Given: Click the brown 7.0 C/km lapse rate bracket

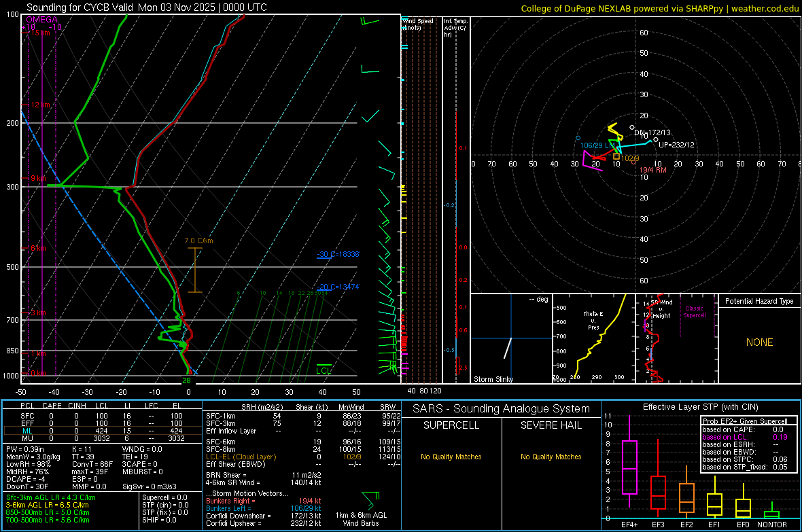Looking at the screenshot, I should click(195, 270).
